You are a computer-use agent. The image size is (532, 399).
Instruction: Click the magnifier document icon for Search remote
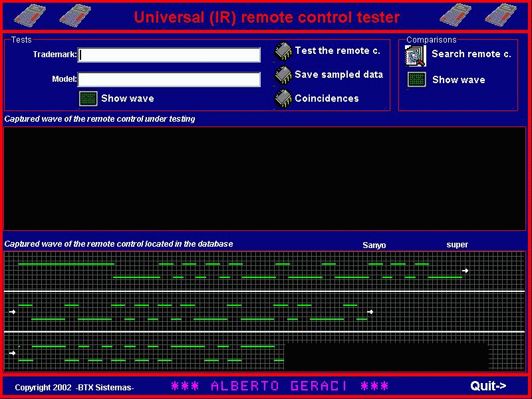(x=416, y=56)
